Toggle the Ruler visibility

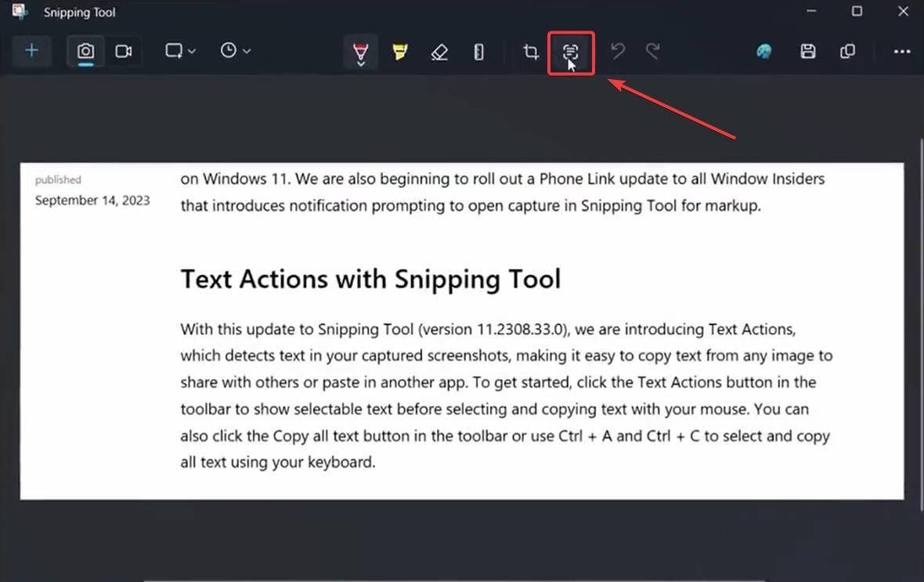click(478, 51)
